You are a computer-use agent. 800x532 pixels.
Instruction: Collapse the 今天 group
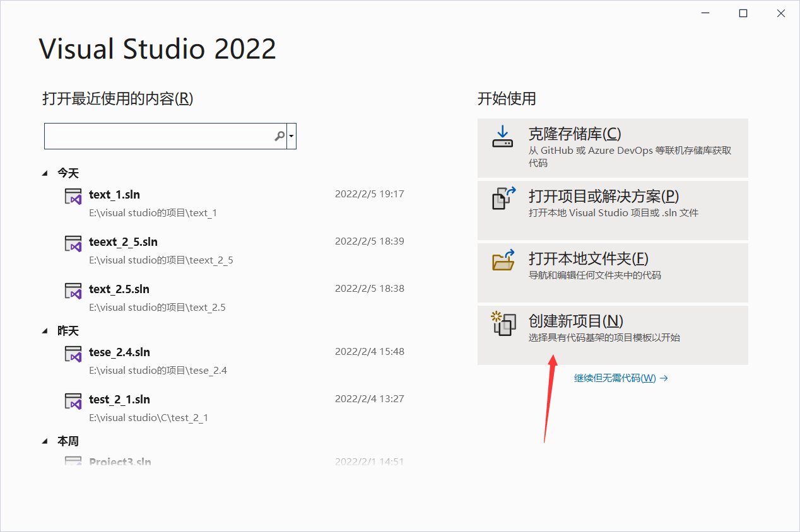[45, 173]
